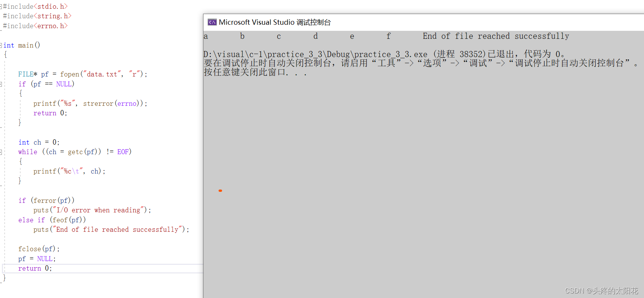Click the int main() declaration

tap(22, 45)
